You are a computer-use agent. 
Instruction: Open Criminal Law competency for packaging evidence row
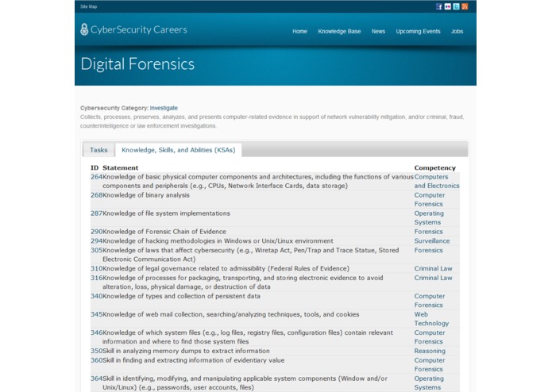pos(433,278)
